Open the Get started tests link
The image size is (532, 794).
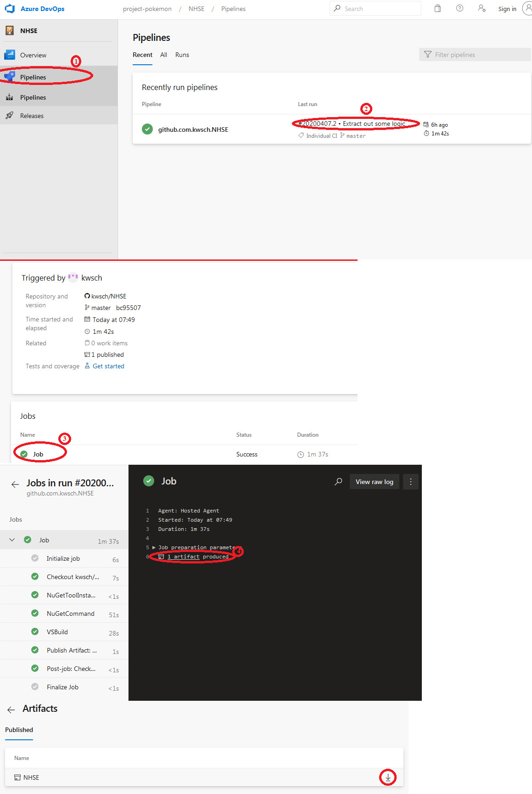[x=108, y=366]
